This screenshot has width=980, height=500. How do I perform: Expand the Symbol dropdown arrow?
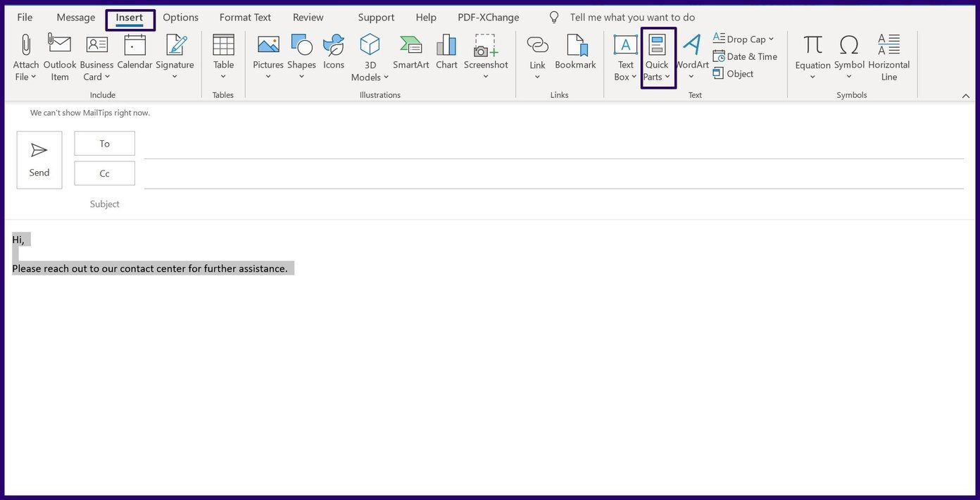(849, 77)
